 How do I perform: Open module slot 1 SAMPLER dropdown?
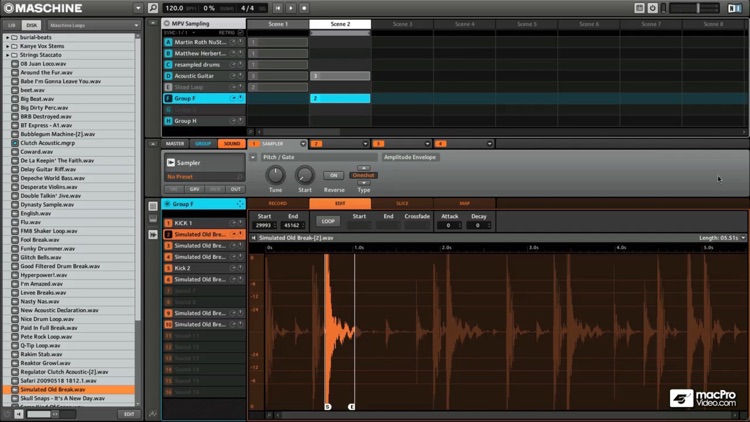tap(303, 144)
